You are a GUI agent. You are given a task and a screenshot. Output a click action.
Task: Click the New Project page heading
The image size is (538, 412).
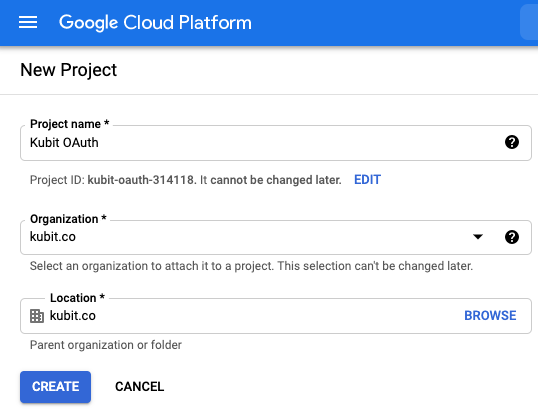69,70
